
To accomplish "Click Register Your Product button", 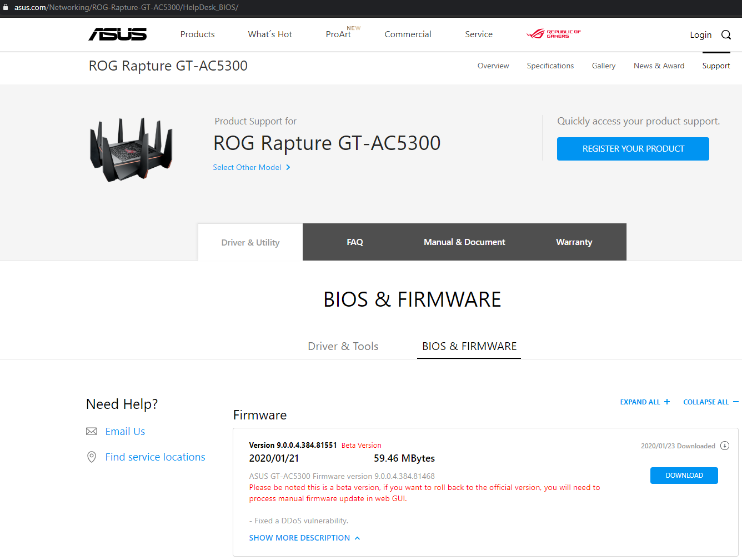I will click(x=633, y=149).
